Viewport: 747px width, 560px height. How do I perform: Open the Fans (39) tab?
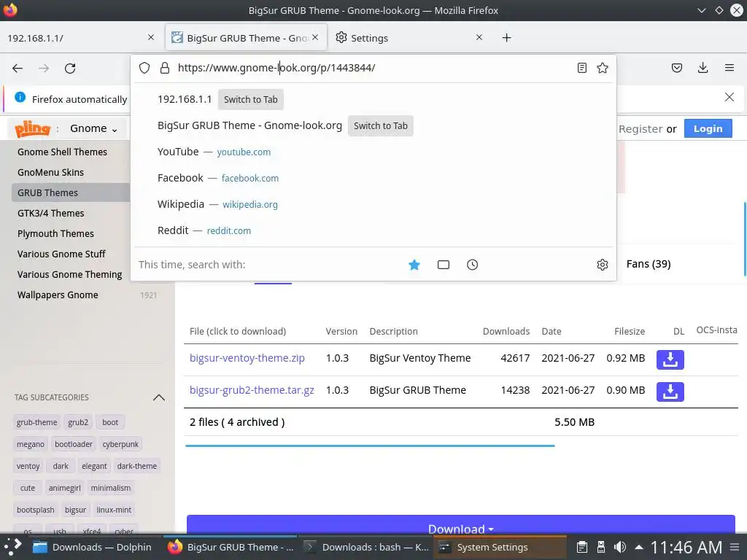pyautogui.click(x=649, y=264)
